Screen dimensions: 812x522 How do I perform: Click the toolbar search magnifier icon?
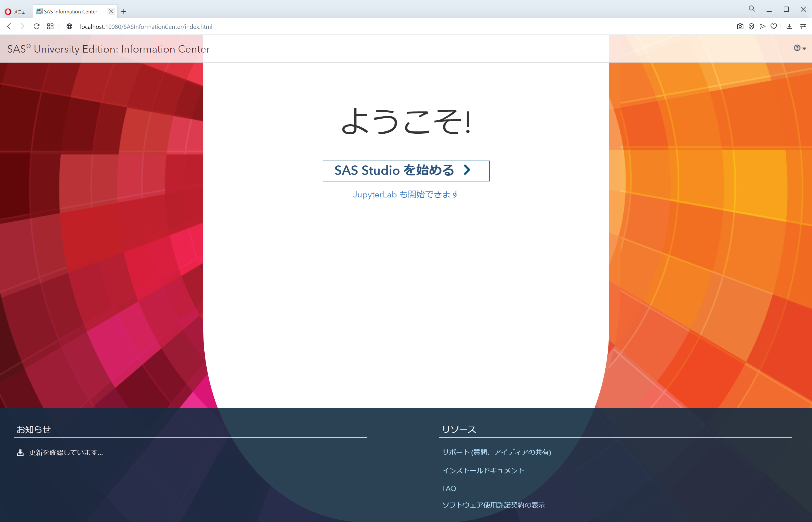(x=752, y=9)
